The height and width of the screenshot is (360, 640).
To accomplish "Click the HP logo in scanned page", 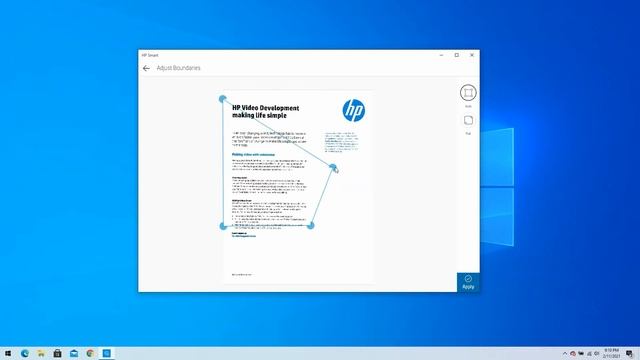I will coord(353,110).
